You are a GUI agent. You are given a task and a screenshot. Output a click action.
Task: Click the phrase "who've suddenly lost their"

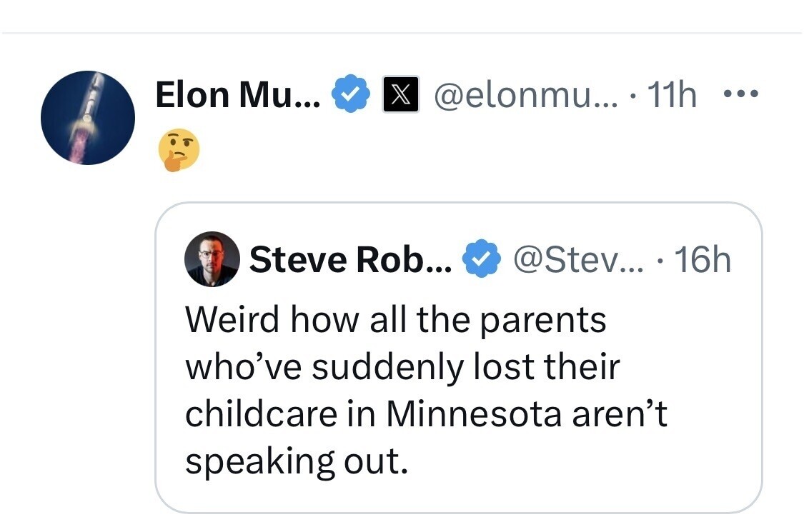tap(402, 367)
